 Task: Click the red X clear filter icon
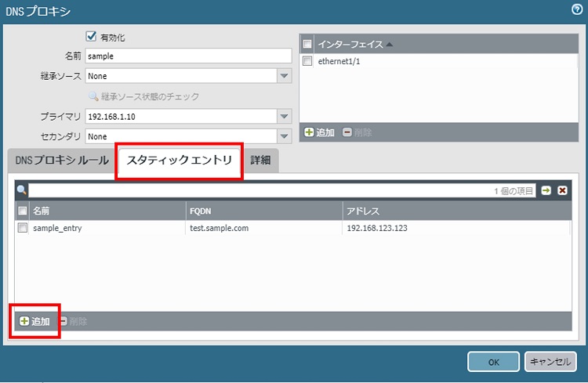pos(562,190)
